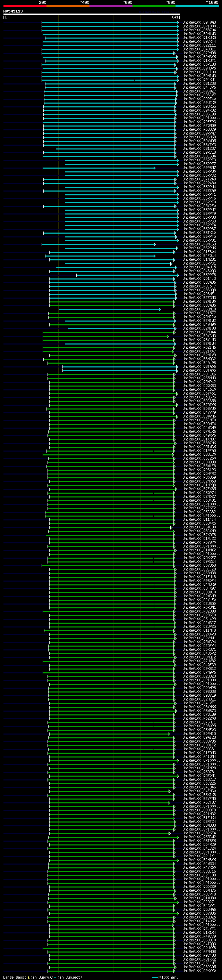Select label UniRef100_Q8TA06
The image size is (222, 980).
click(x=199, y=367)
